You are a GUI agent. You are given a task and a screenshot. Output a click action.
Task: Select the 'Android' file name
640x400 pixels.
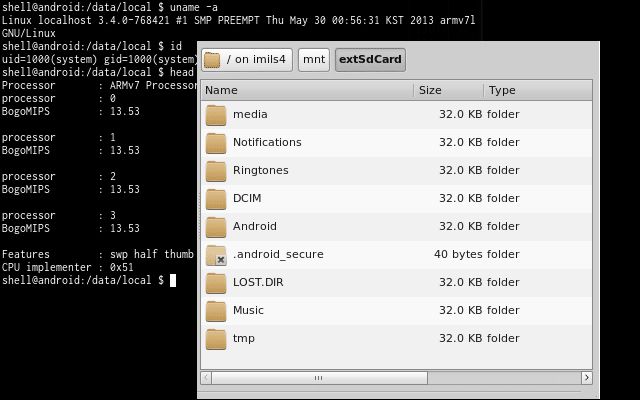tap(255, 226)
